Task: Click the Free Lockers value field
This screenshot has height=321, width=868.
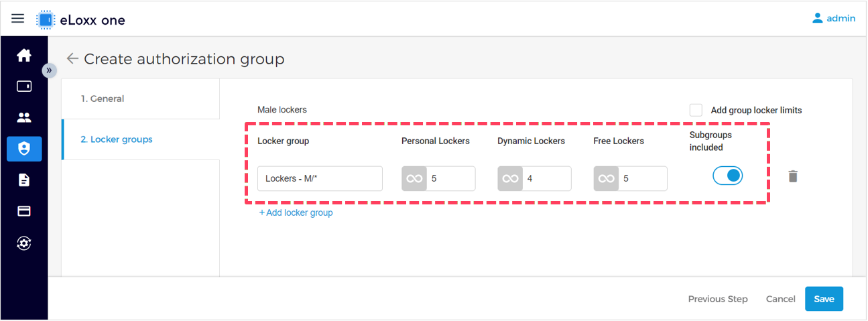Action: [643, 178]
